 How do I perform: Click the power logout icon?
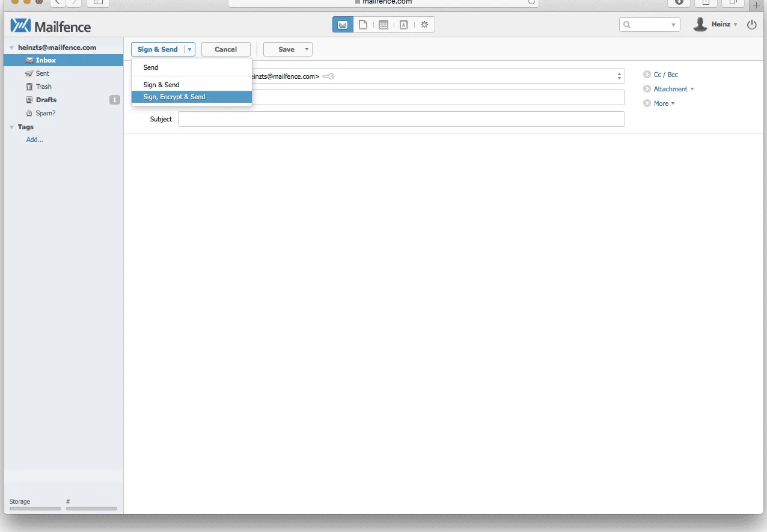coord(751,25)
